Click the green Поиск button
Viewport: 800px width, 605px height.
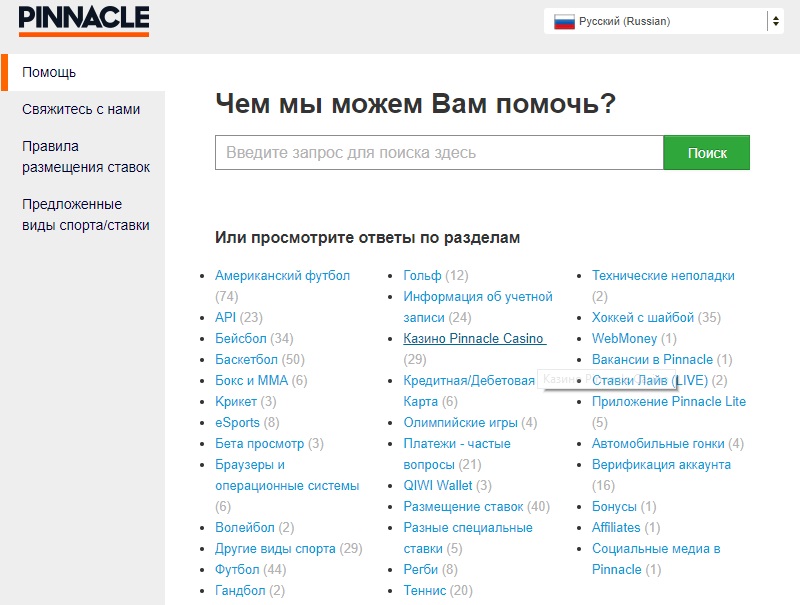(x=707, y=153)
